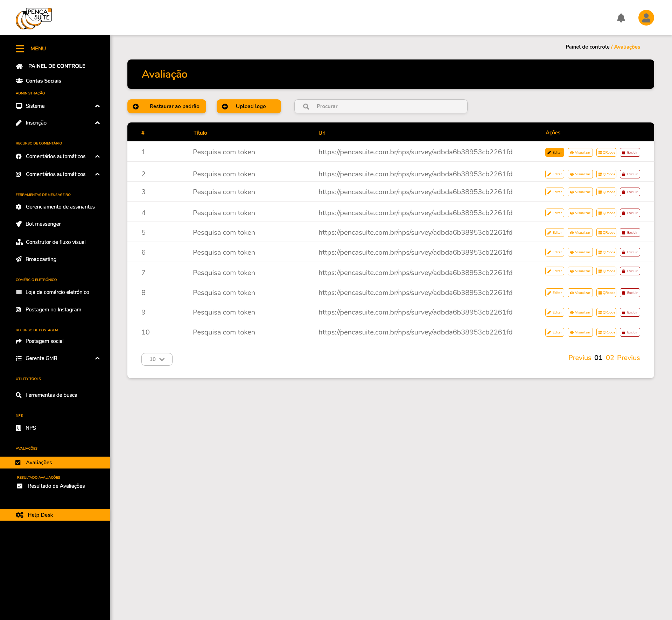
Task: Open the user profile avatar
Action: [x=646, y=18]
